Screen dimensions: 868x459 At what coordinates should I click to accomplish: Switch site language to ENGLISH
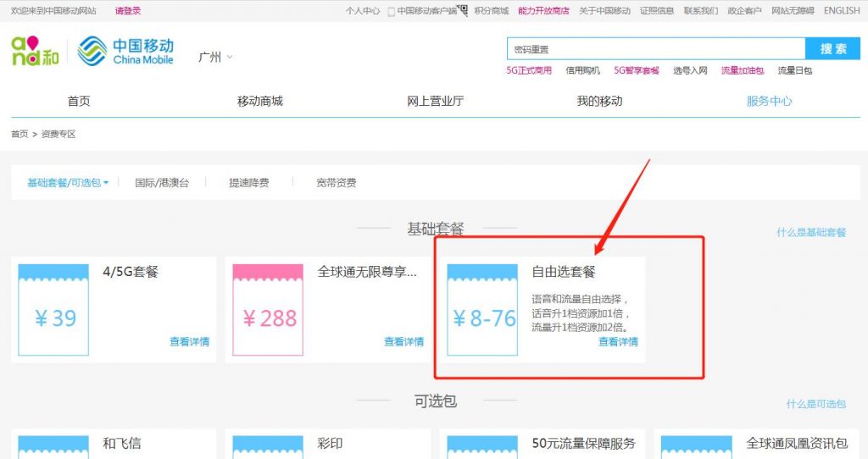pos(841,11)
